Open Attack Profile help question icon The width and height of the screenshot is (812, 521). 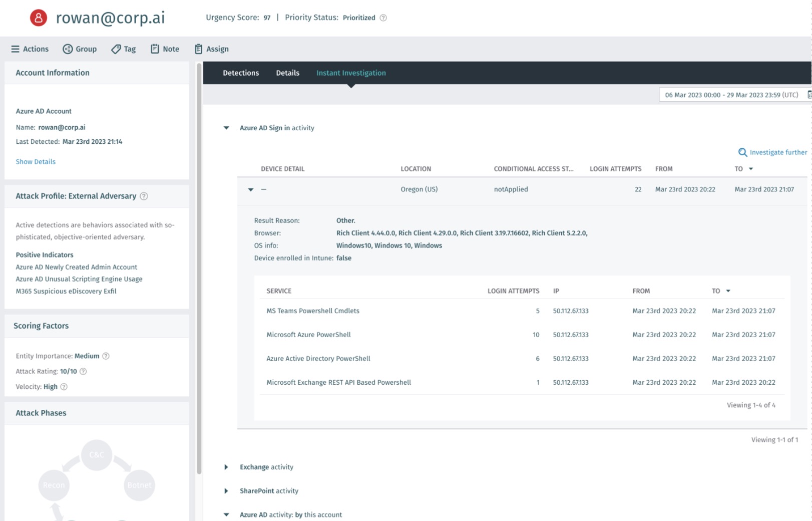pos(144,196)
